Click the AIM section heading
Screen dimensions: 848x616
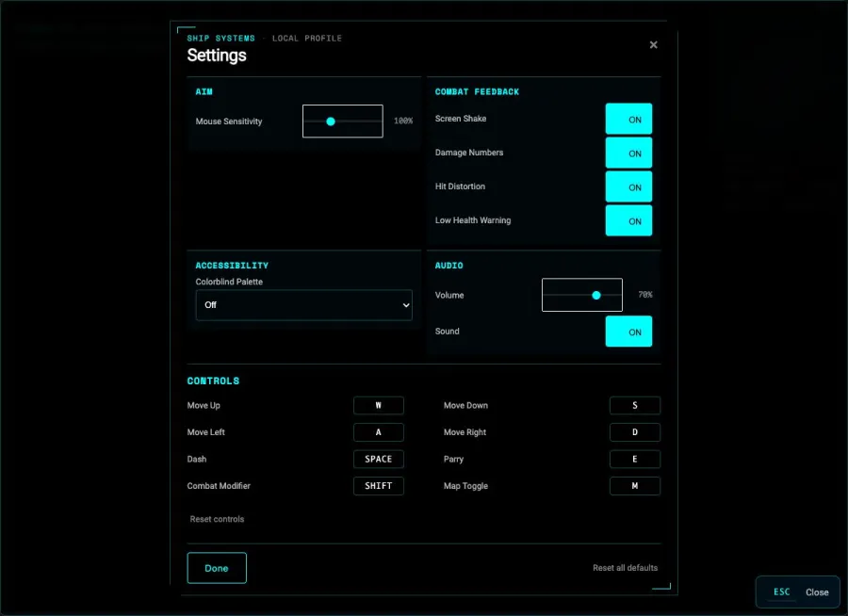pos(204,92)
